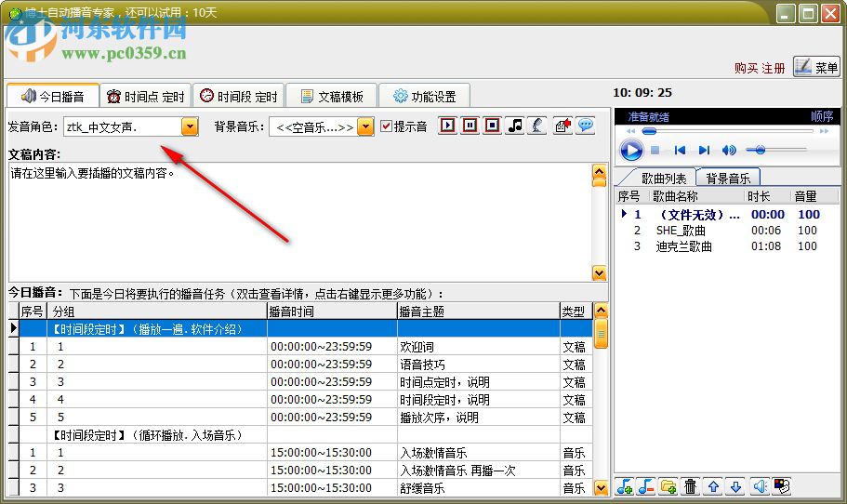Click the 播音主题 column header
Screen dimensions: 847x504
point(478,312)
